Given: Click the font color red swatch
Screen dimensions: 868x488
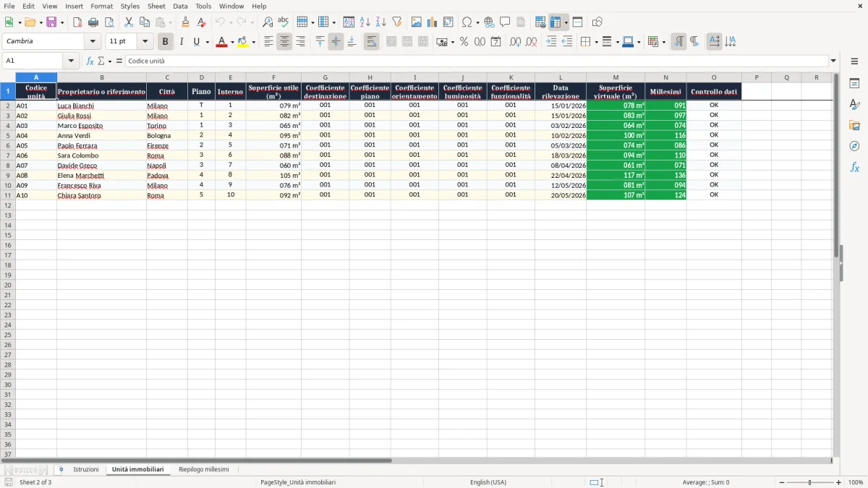Looking at the screenshot, I should tap(221, 42).
